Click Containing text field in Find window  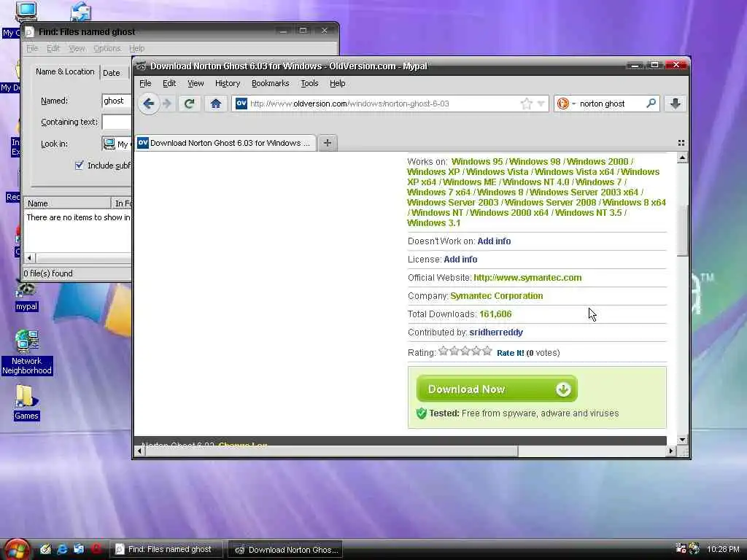point(117,122)
